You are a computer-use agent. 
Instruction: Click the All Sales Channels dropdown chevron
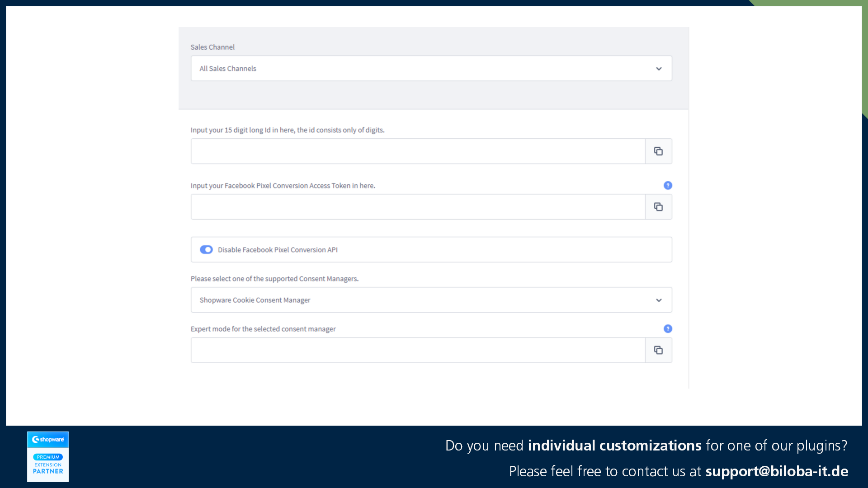[659, 67]
